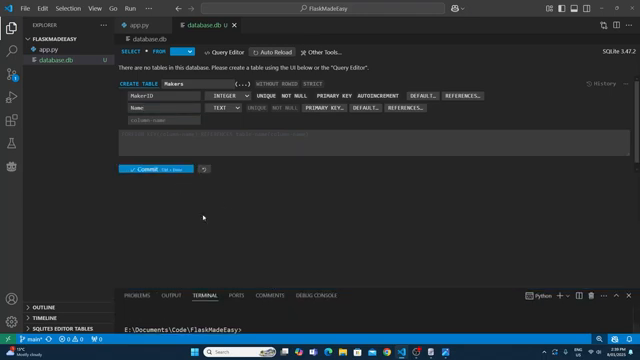Toggle the Auto Reload option
The width and height of the screenshot is (640, 360).
click(272, 52)
